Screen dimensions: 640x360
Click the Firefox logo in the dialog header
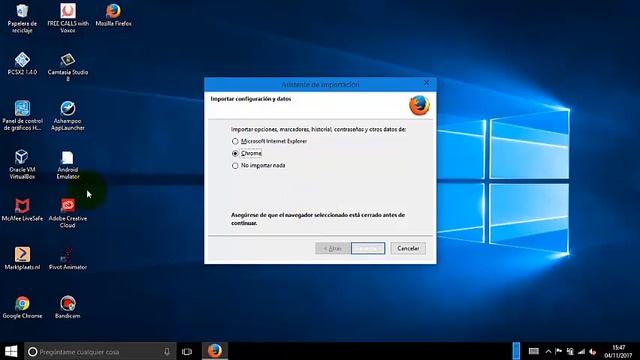[419, 105]
